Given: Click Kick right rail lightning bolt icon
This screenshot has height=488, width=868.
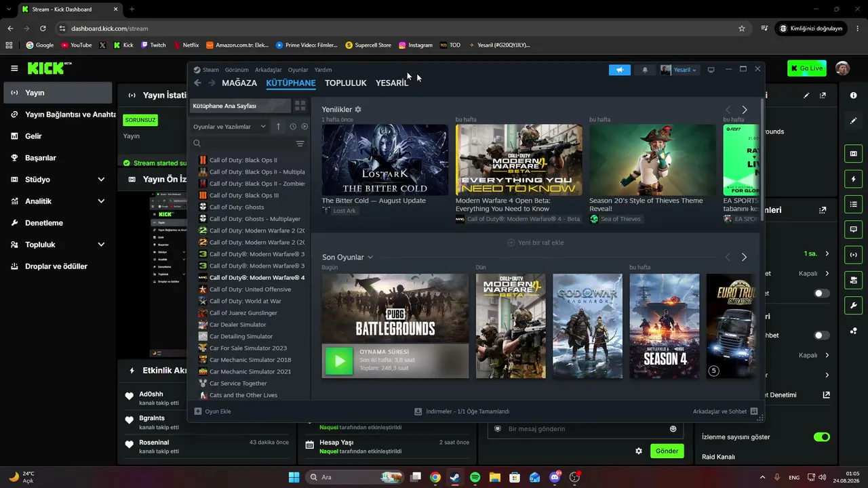Looking at the screenshot, I should pyautogui.click(x=853, y=179).
